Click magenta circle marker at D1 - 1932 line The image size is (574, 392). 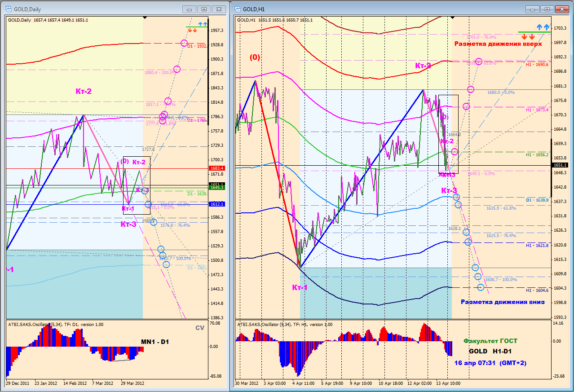[184, 43]
